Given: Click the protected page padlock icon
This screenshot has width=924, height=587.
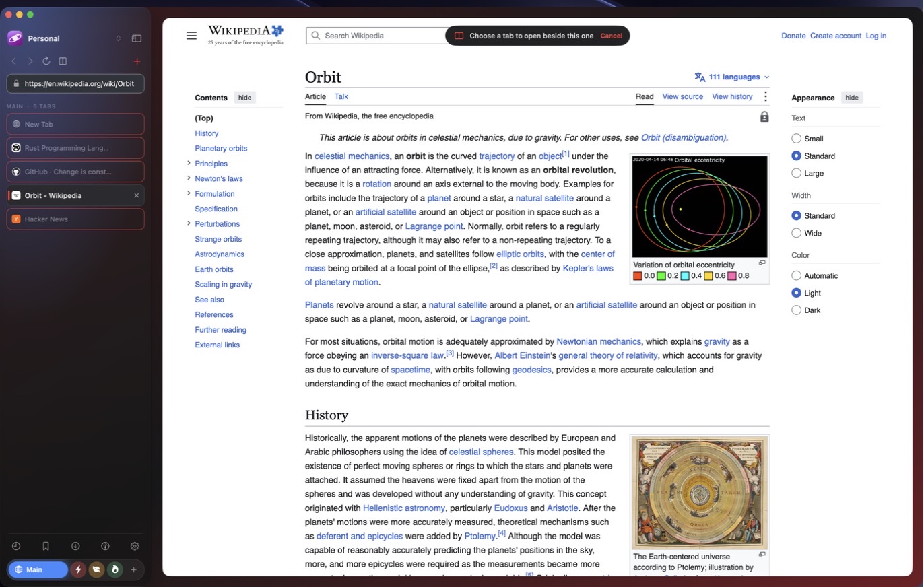Looking at the screenshot, I should 764,116.
